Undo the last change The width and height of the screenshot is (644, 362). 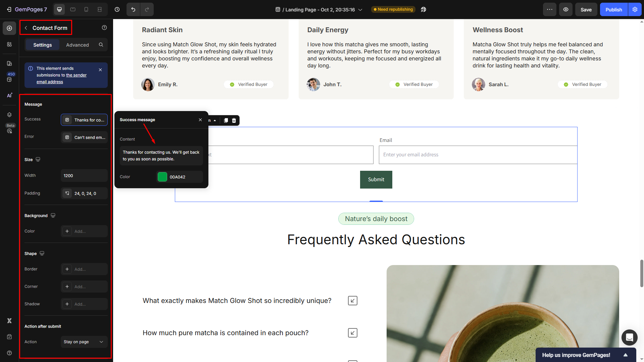pyautogui.click(x=133, y=9)
